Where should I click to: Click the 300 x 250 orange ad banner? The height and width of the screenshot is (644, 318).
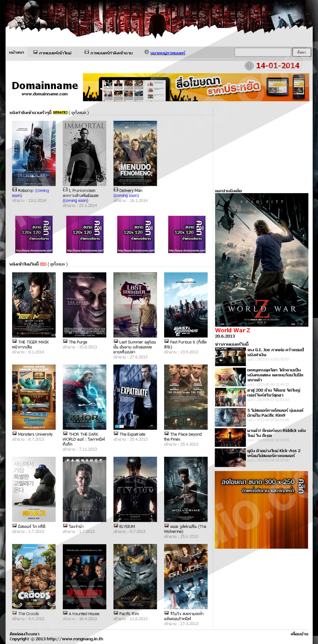(261, 510)
